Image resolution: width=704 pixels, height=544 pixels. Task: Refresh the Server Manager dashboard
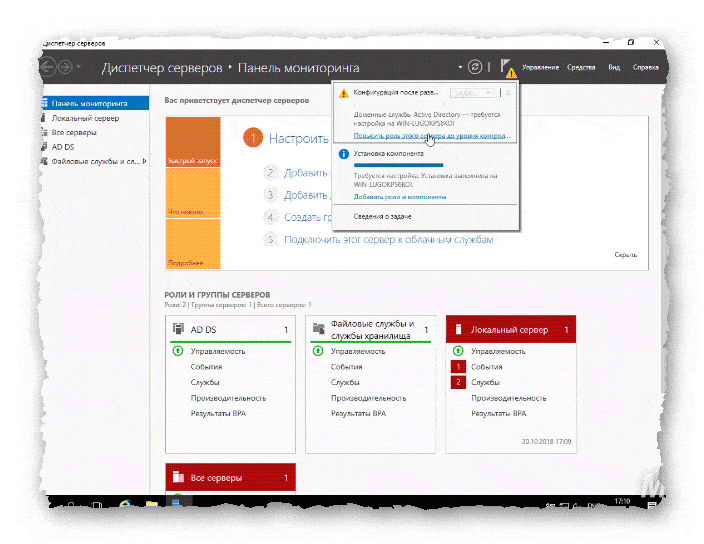click(475, 67)
